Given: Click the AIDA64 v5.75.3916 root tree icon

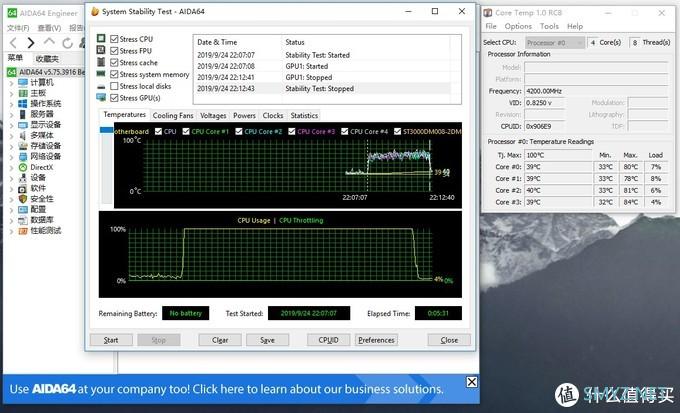Looking at the screenshot, I should 12,72.
